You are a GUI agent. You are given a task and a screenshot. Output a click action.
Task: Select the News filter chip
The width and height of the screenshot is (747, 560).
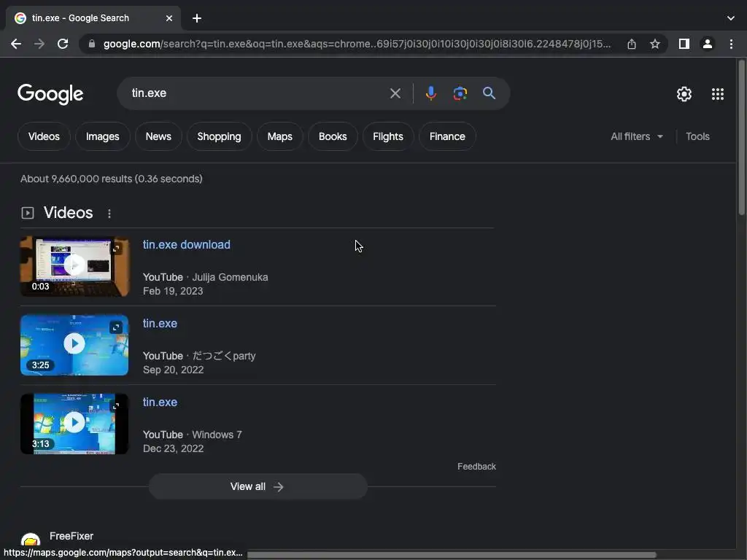(x=158, y=136)
